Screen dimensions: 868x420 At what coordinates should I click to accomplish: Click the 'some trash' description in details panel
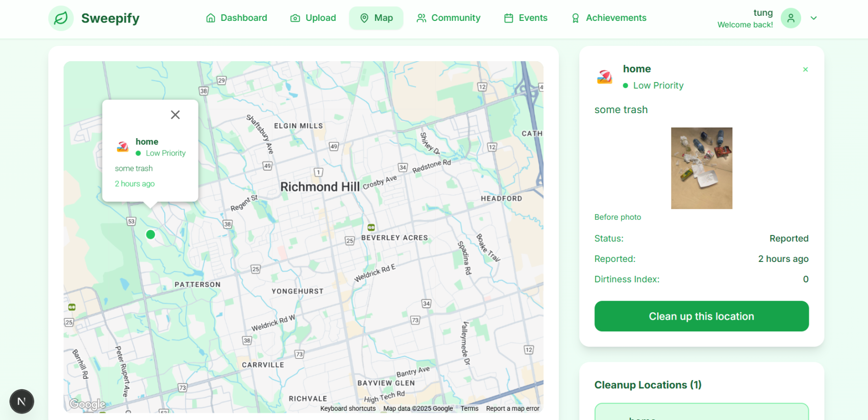tap(621, 110)
